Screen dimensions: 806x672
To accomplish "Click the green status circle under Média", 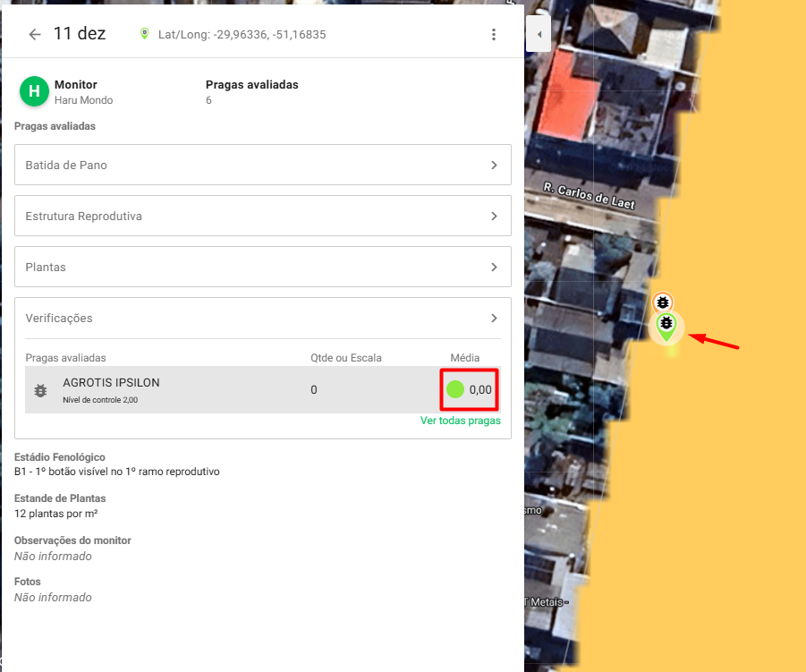I will (x=455, y=389).
